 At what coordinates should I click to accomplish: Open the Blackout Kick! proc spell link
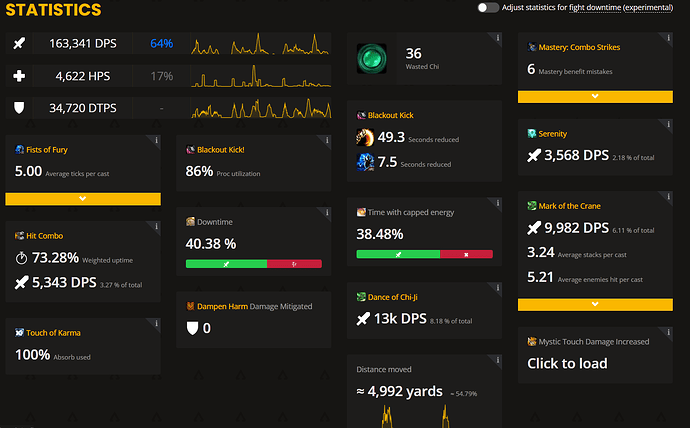220,150
